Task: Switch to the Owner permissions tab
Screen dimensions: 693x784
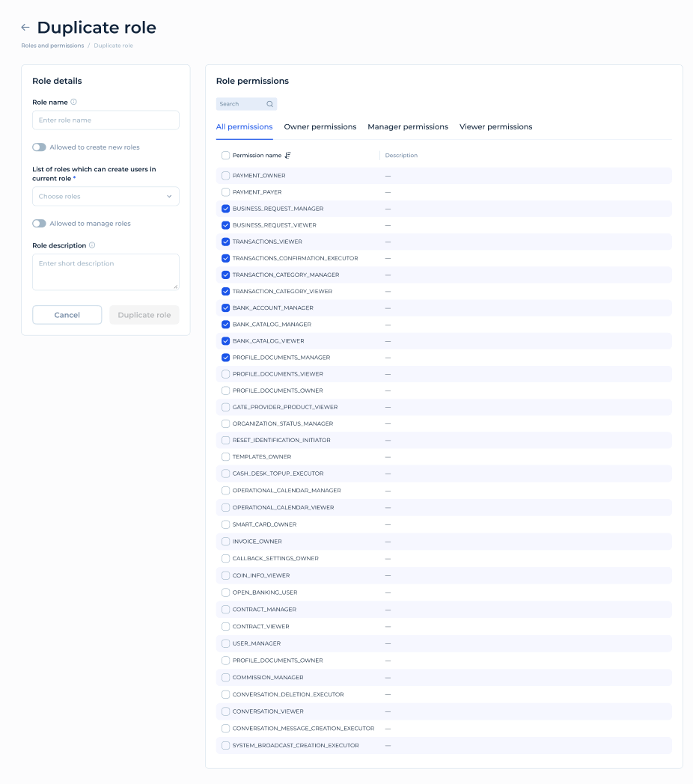Action: (x=320, y=126)
